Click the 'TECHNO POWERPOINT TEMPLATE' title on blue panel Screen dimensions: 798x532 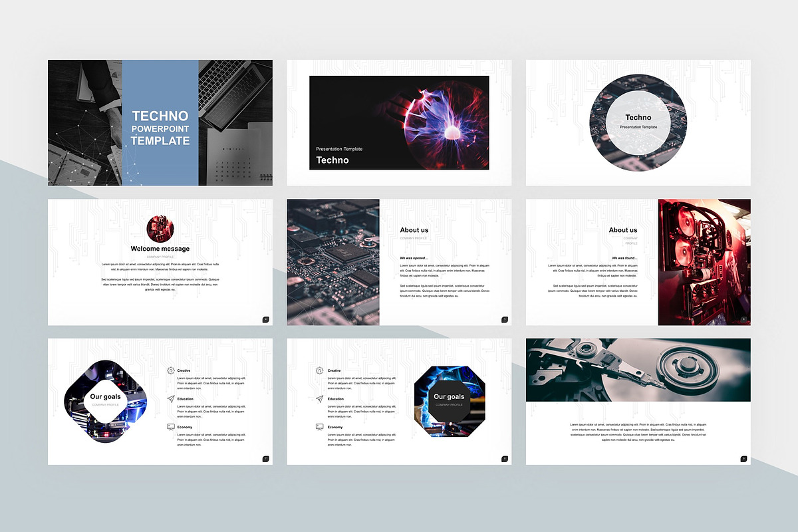pos(160,128)
